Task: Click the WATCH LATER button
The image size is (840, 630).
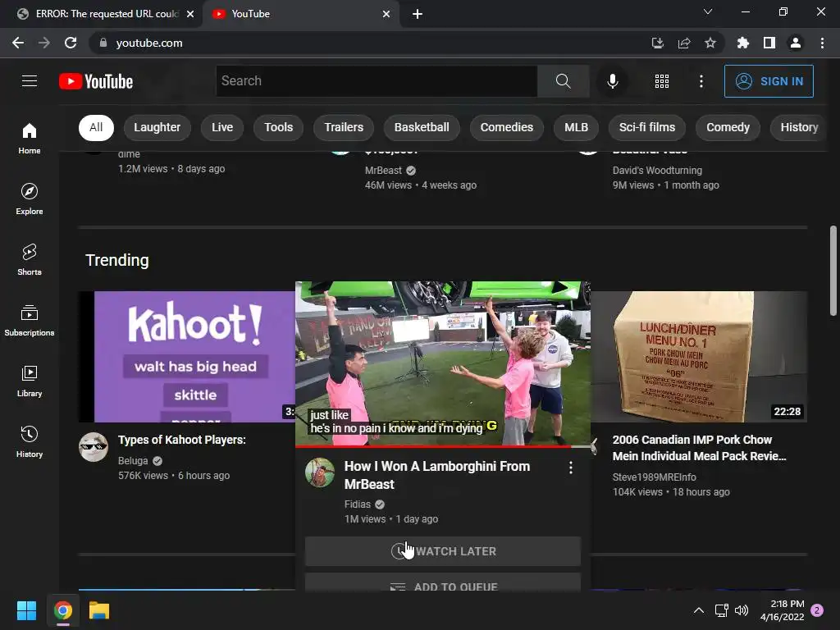Action: [442, 551]
